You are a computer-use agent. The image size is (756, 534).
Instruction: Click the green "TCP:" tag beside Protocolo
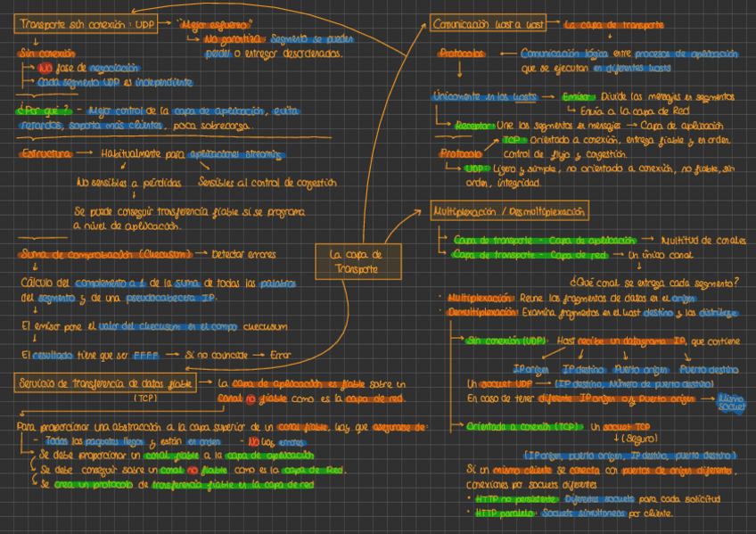point(514,140)
